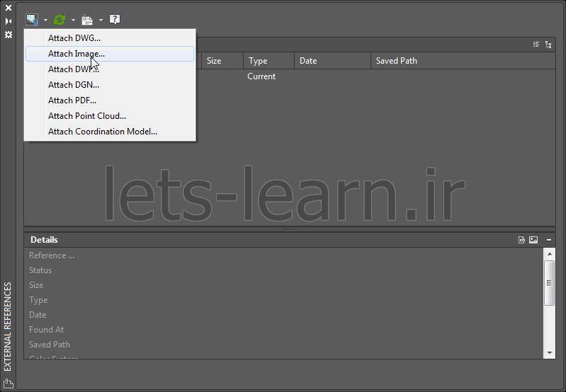
Task: Click the 'Status' detail row
Action: coord(284,270)
